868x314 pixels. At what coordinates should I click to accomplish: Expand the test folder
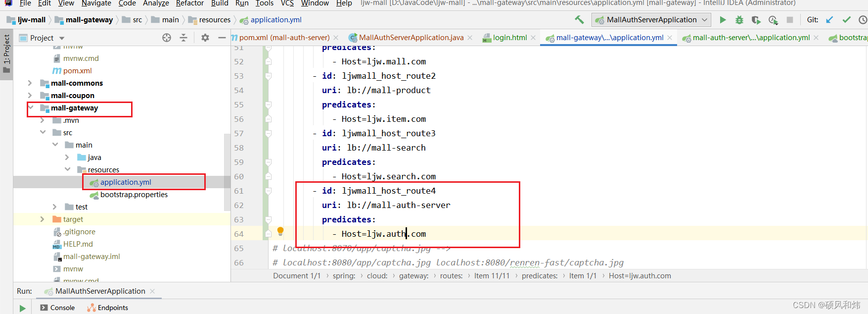click(54, 207)
